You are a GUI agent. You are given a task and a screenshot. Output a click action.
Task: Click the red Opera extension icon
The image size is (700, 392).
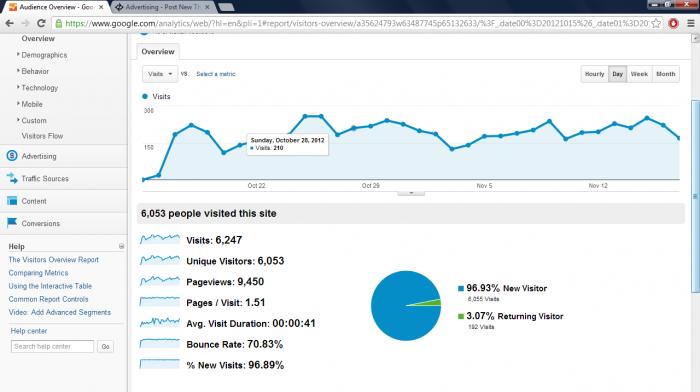point(673,23)
